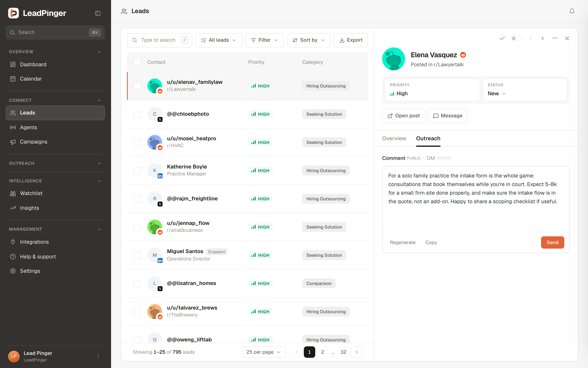Click the LeadPinger logo icon

(x=13, y=13)
